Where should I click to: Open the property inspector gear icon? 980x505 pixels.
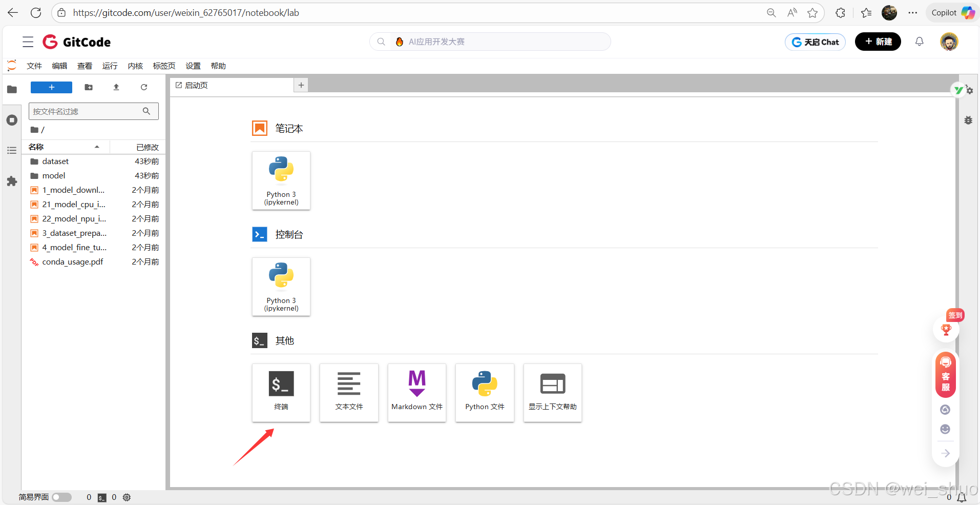(x=969, y=90)
